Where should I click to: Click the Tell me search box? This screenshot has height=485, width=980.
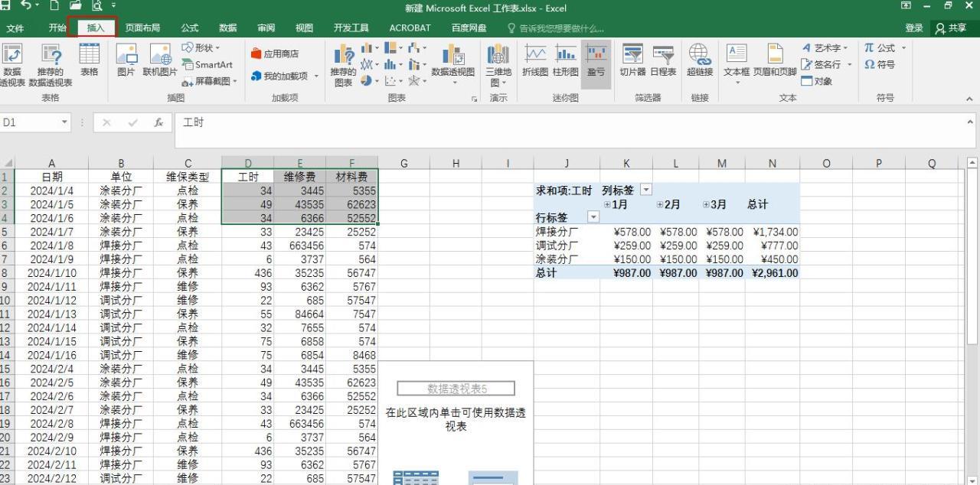click(x=556, y=28)
